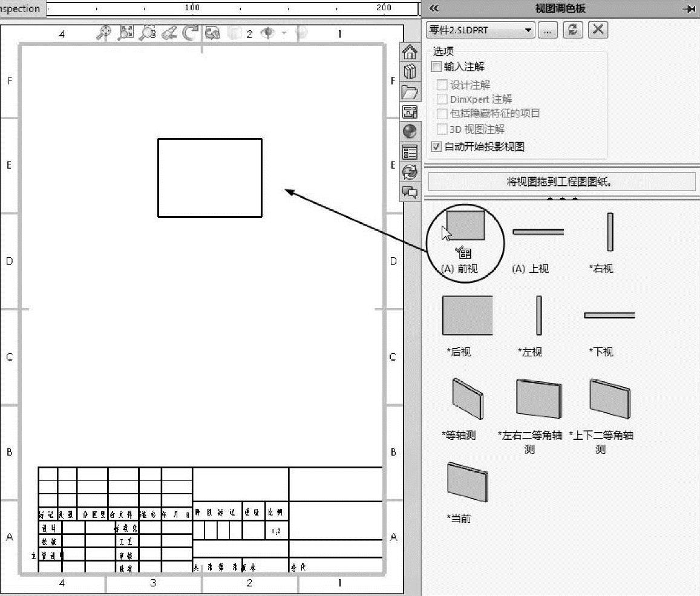The image size is (700, 596).
Task: Click the Rotate view icon
Action: tap(191, 33)
